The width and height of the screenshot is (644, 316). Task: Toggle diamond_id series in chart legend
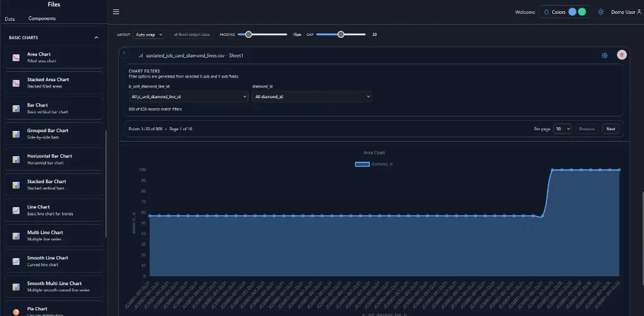point(374,164)
